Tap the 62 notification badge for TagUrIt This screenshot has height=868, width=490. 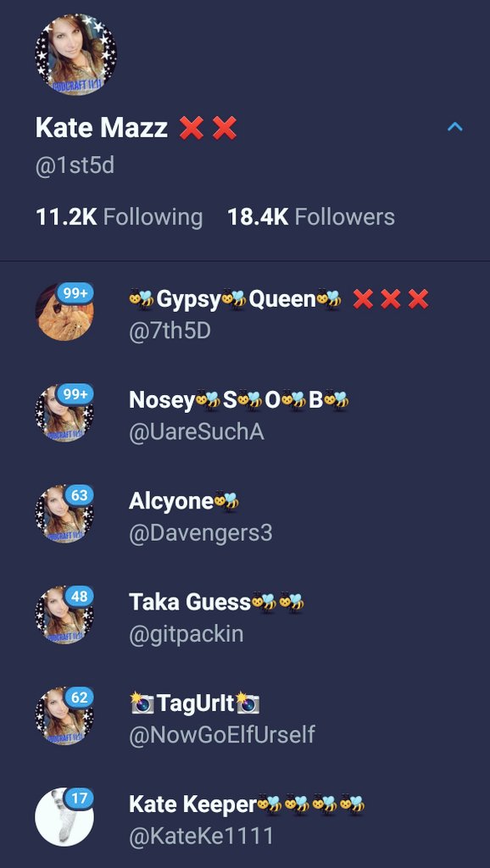(79, 697)
